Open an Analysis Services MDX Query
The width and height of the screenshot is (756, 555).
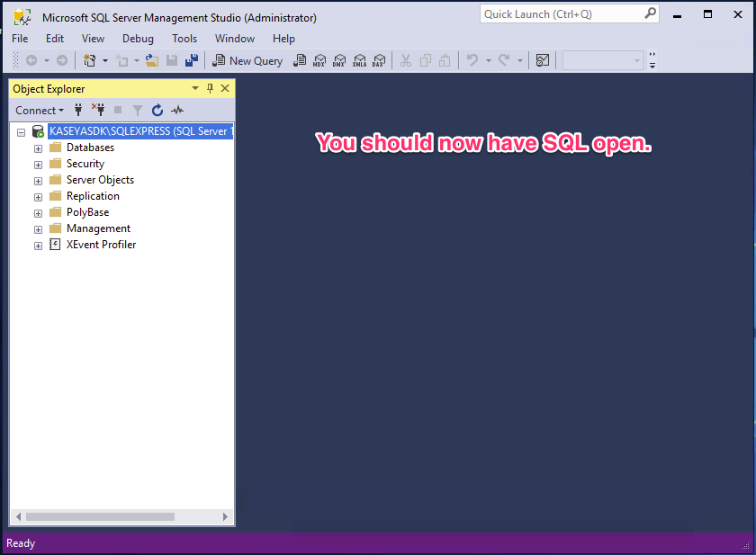(x=319, y=60)
